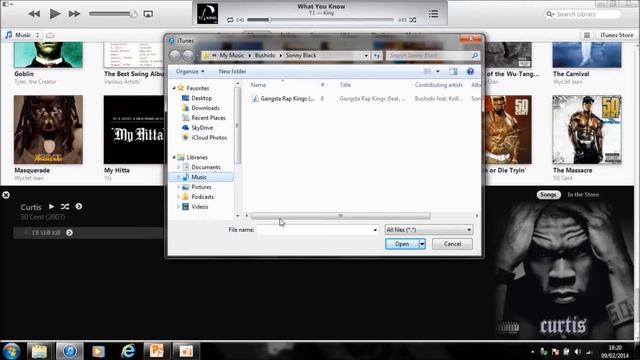Click Sonny Black in the path bar

301,55
